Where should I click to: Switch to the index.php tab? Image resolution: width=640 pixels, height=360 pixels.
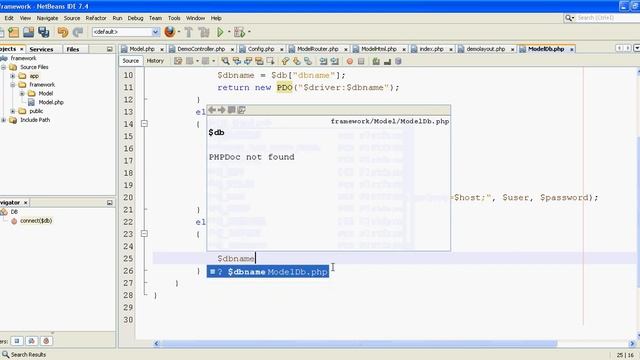click(x=431, y=49)
